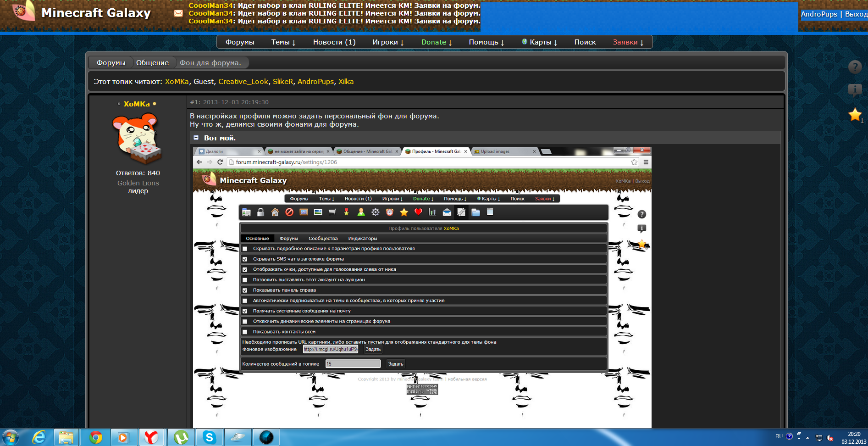The image size is (868, 446).
Task: Go to the Общение breadcrumb
Action: coord(152,63)
